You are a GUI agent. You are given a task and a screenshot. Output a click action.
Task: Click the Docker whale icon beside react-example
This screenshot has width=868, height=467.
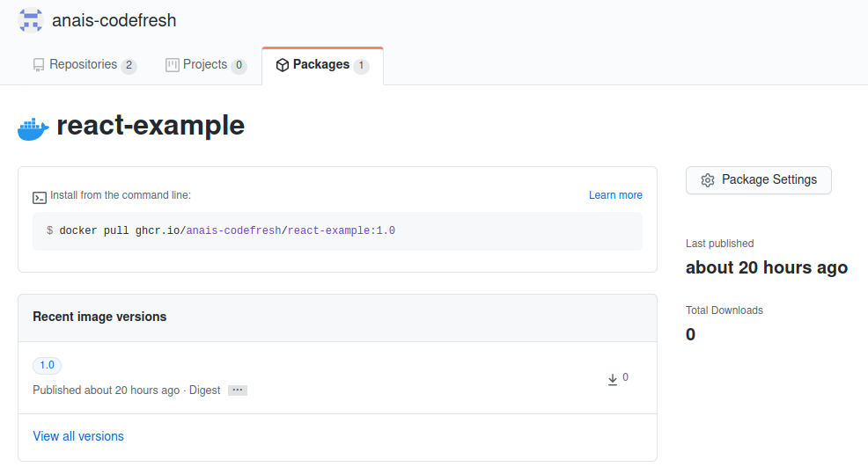33,128
